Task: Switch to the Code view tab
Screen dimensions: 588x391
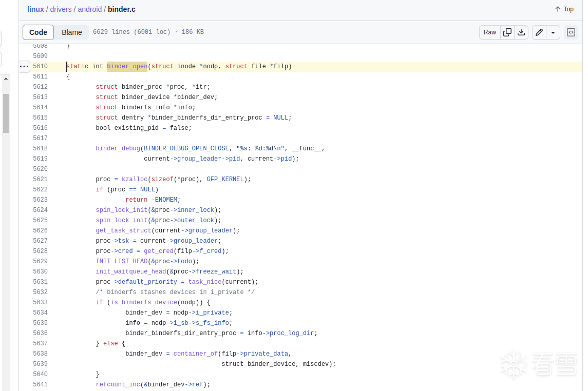Action: [38, 32]
